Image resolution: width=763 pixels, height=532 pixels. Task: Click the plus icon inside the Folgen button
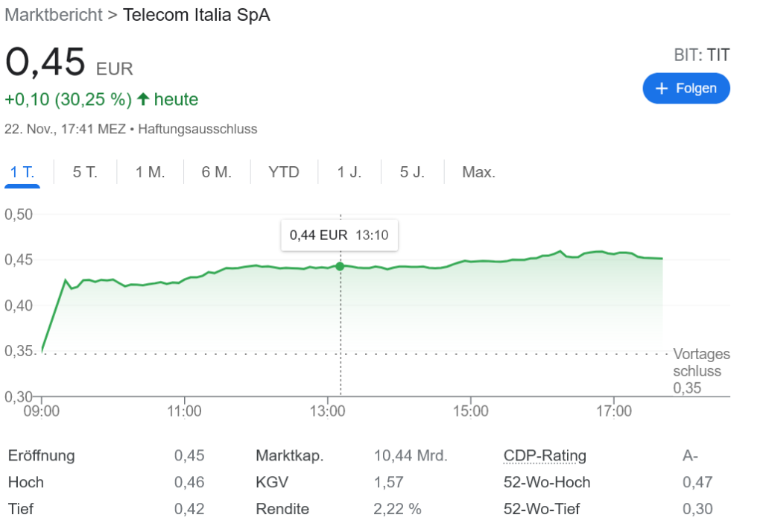[x=660, y=88]
